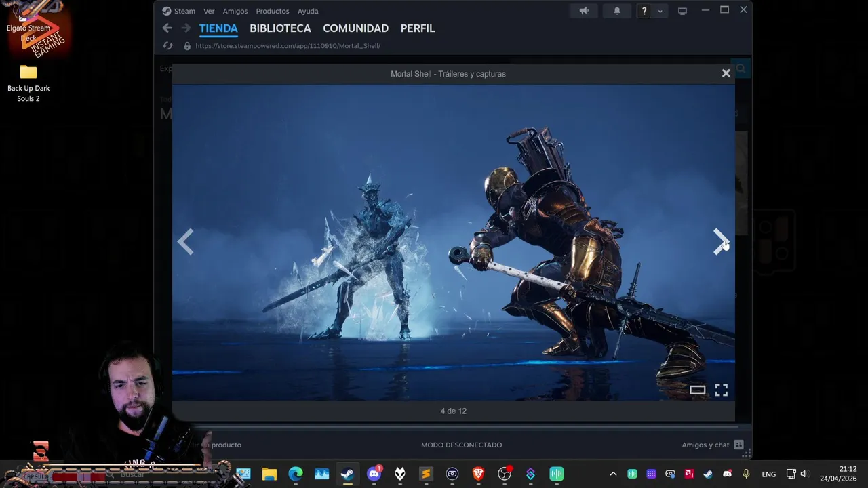Switch to the TIENDA tab
The image size is (868, 488).
tap(218, 28)
